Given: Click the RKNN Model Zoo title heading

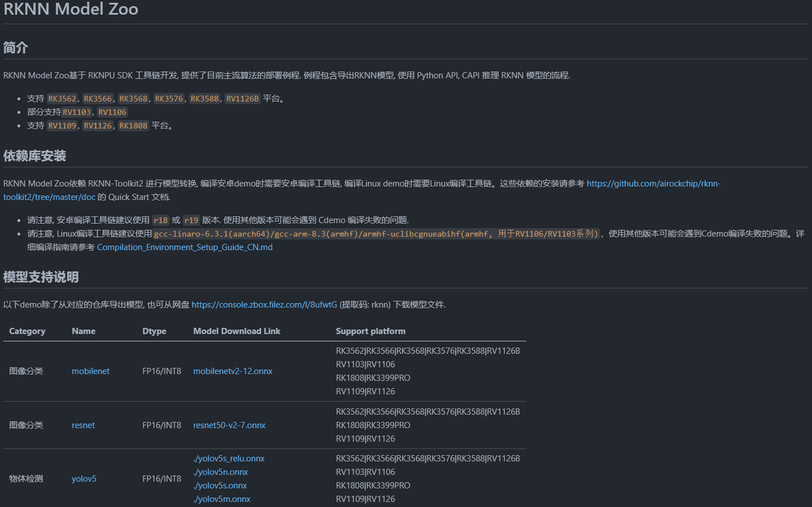Looking at the screenshot, I should (x=71, y=9).
